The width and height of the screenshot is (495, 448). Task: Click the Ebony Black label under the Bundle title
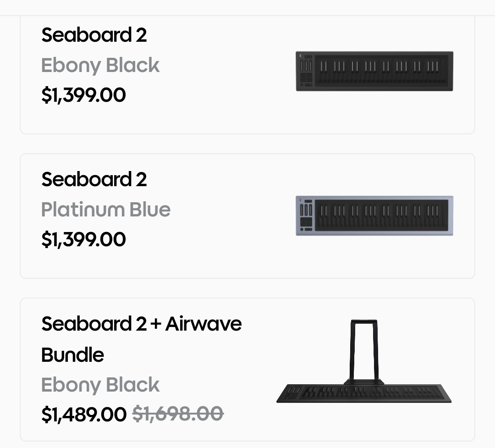100,385
